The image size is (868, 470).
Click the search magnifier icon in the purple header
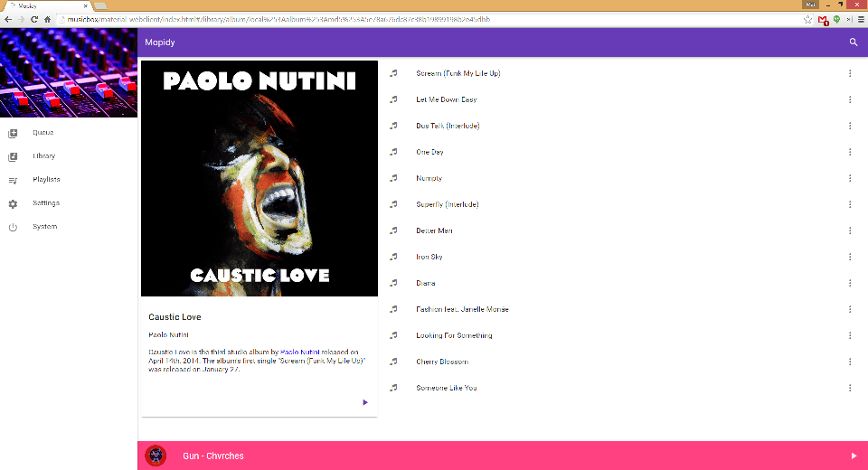853,42
